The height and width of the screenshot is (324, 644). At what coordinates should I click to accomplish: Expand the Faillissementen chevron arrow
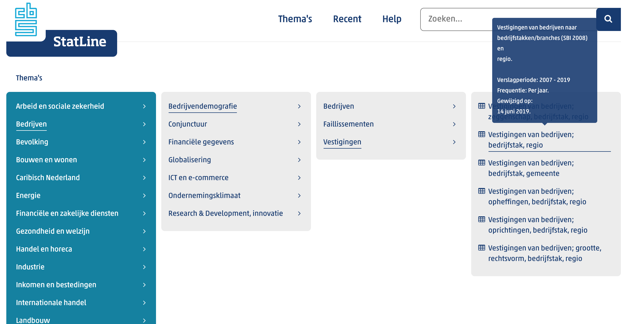(x=454, y=124)
